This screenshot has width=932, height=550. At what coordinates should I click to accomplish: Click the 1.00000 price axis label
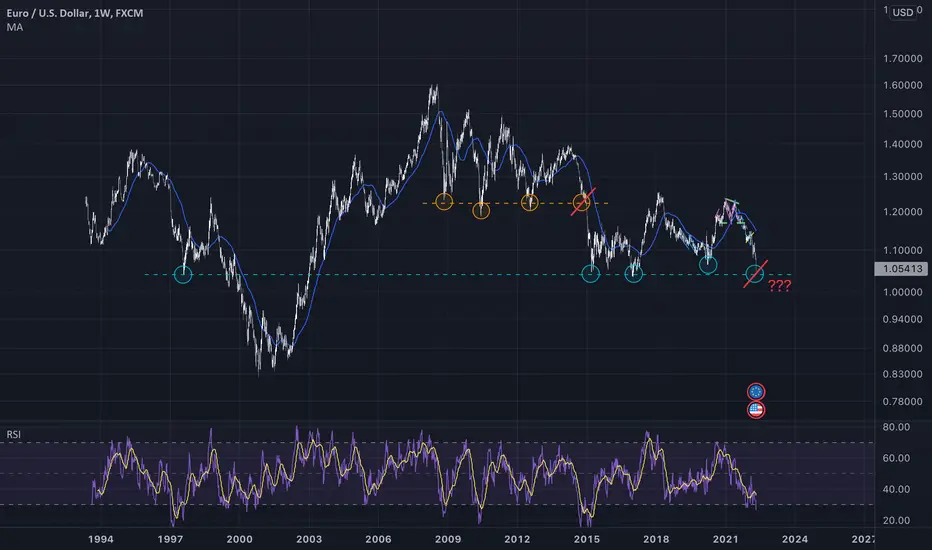pyautogui.click(x=902, y=293)
